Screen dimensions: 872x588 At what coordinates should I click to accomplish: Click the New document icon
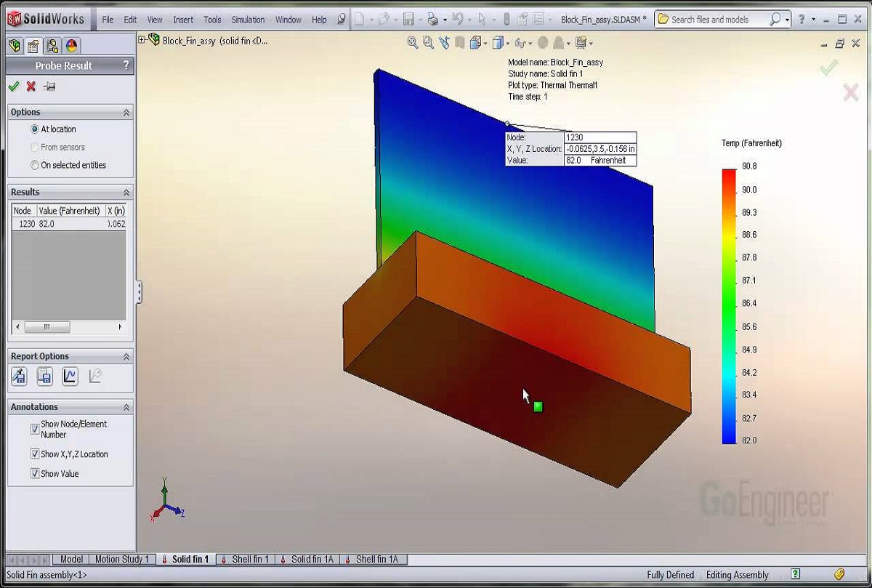coord(359,20)
